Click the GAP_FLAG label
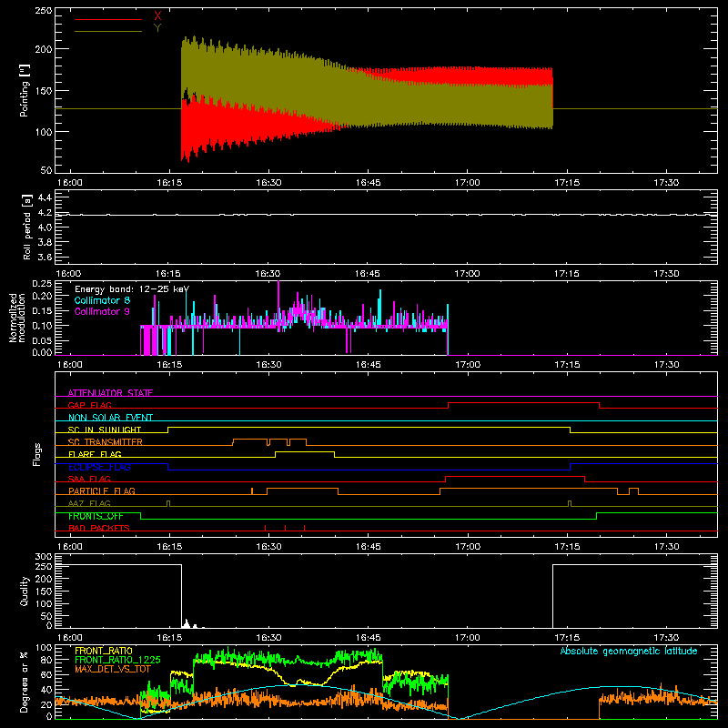Image resolution: width=728 pixels, height=728 pixels. point(89,405)
